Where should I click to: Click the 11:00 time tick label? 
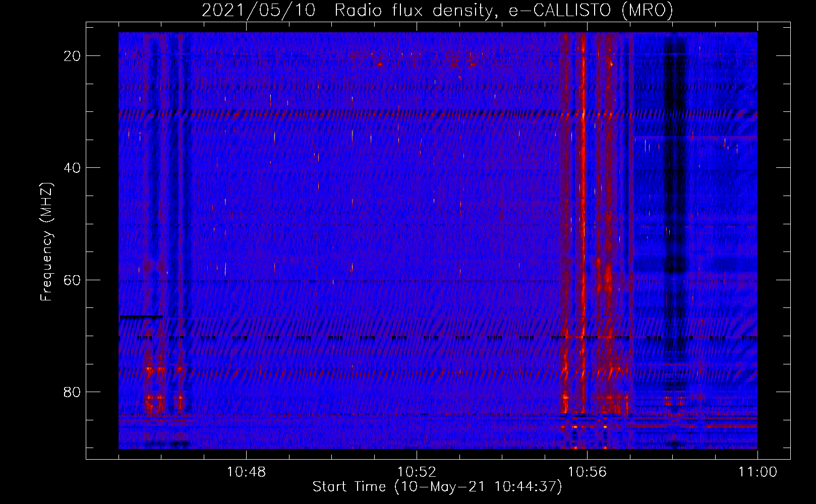pos(757,472)
